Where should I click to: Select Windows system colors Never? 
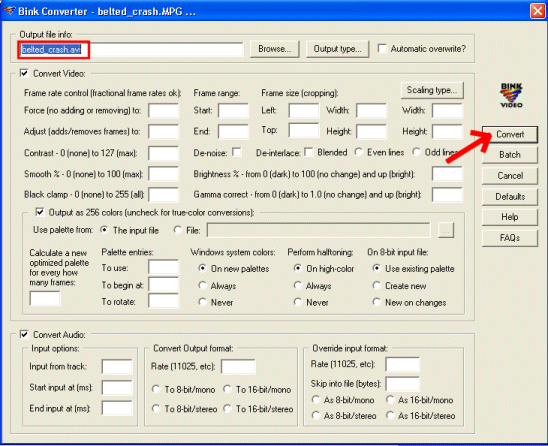(202, 302)
